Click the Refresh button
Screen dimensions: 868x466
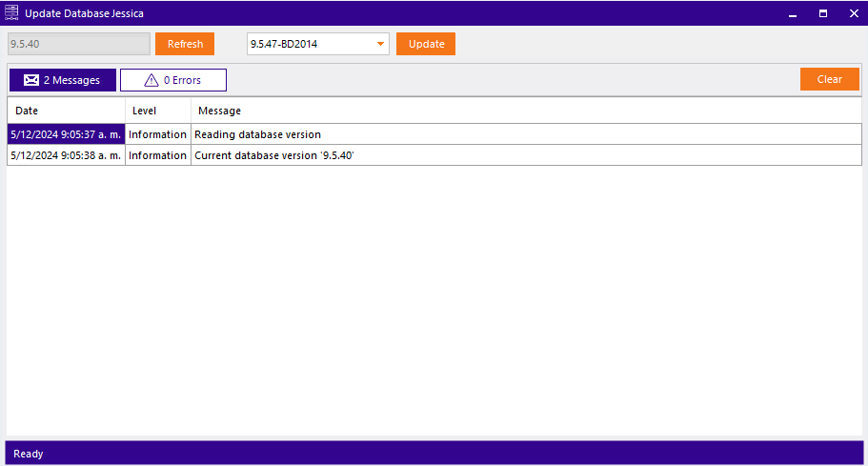pyautogui.click(x=185, y=44)
